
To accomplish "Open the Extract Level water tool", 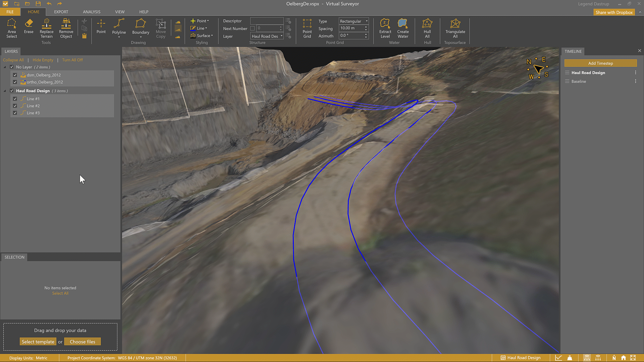I will click(385, 28).
